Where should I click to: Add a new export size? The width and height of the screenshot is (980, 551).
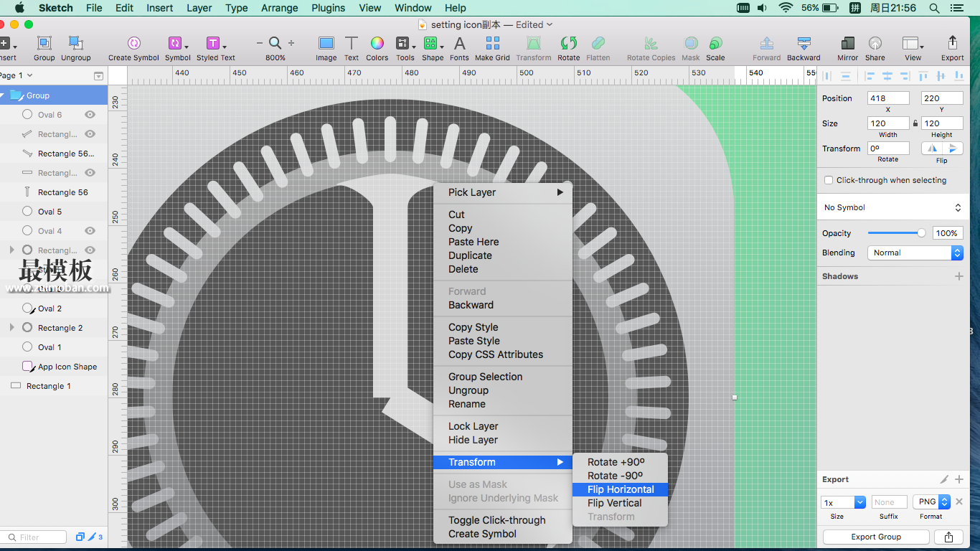(x=959, y=479)
